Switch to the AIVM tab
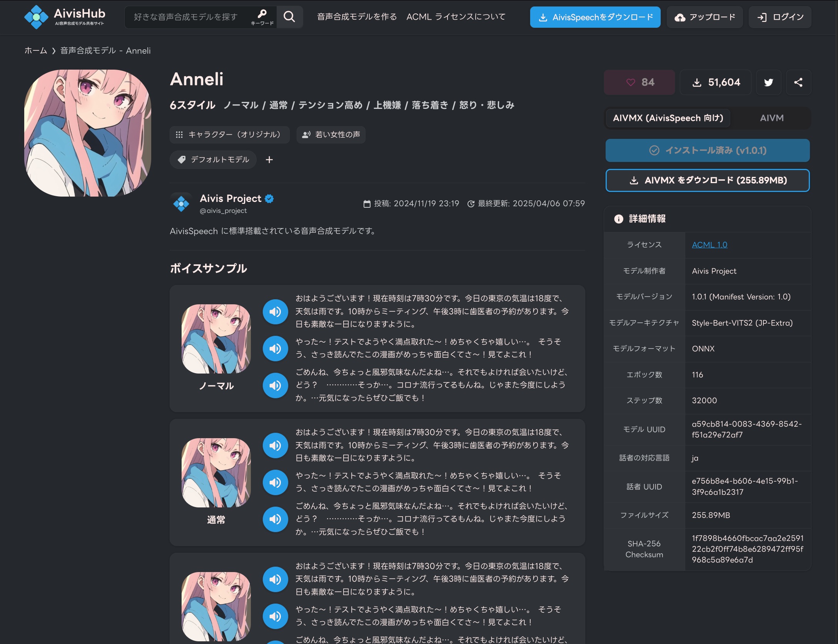The height and width of the screenshot is (644, 838). click(x=772, y=118)
